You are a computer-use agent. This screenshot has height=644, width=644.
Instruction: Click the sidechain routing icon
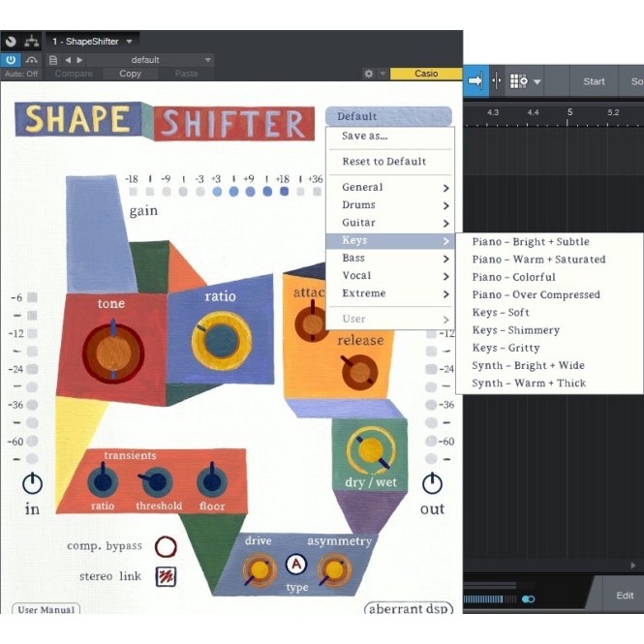tap(31, 41)
